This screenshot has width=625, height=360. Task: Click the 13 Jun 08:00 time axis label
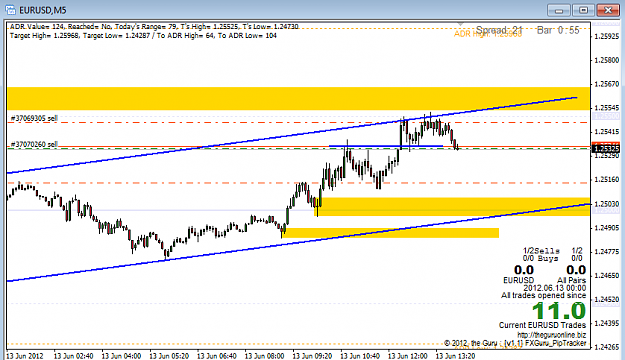pos(265,356)
